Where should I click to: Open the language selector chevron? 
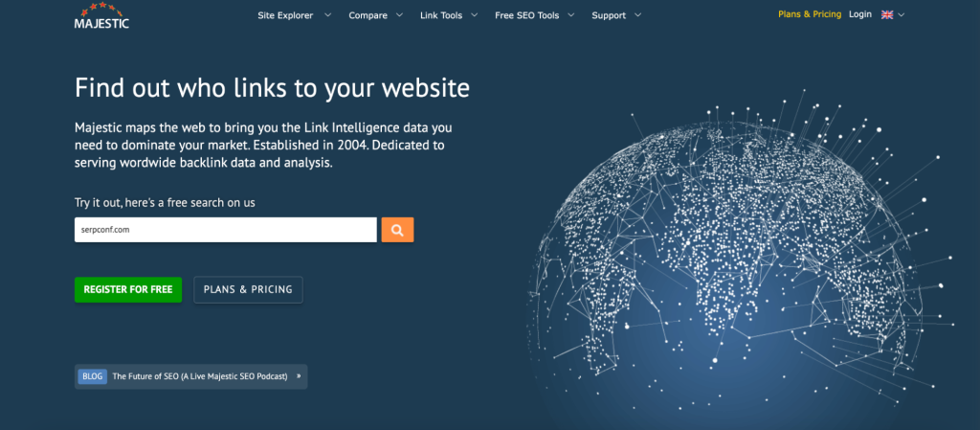click(x=902, y=15)
